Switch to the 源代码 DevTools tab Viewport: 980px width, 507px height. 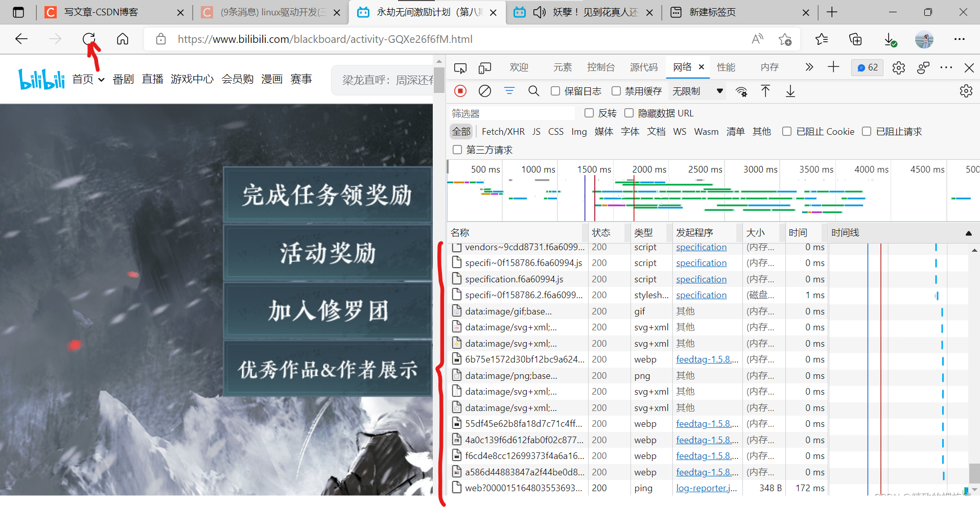[644, 67]
